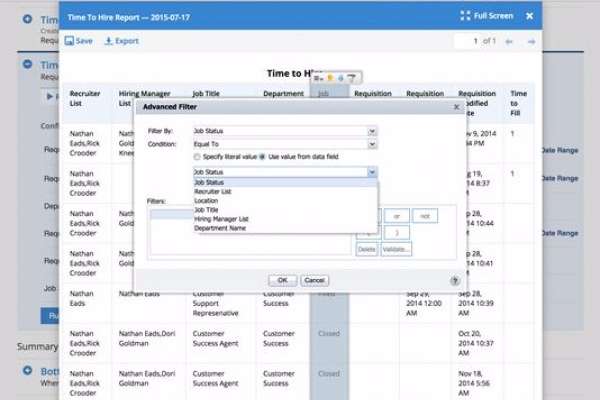Open the Filter By dropdown
600x400 pixels.
click(x=372, y=131)
